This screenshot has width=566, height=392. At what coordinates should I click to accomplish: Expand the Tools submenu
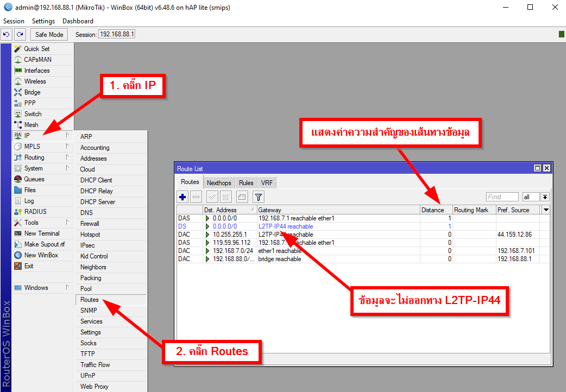[x=42, y=223]
